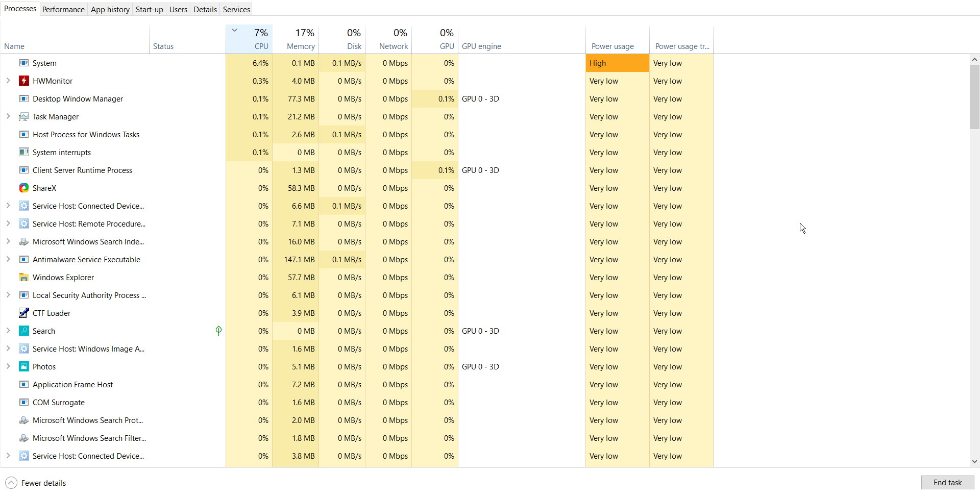Click the scrollbar up arrow
Image resolution: width=980 pixels, height=498 pixels.
(x=974, y=59)
